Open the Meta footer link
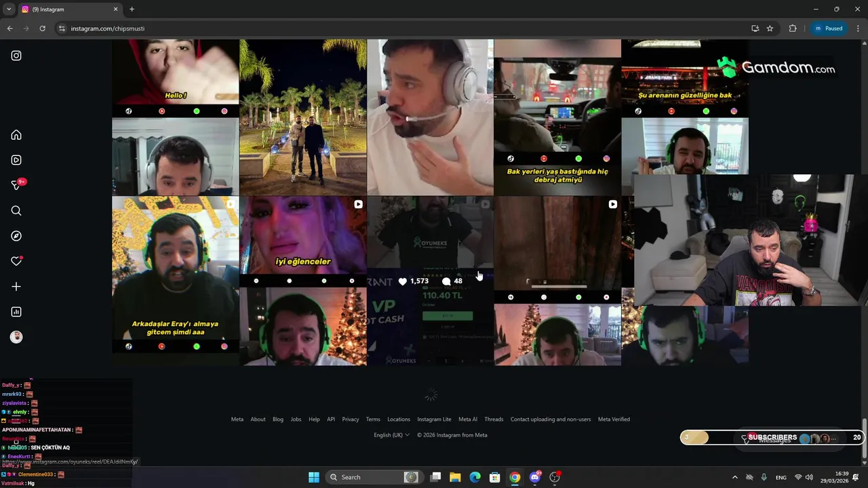The image size is (868, 488). 237,419
